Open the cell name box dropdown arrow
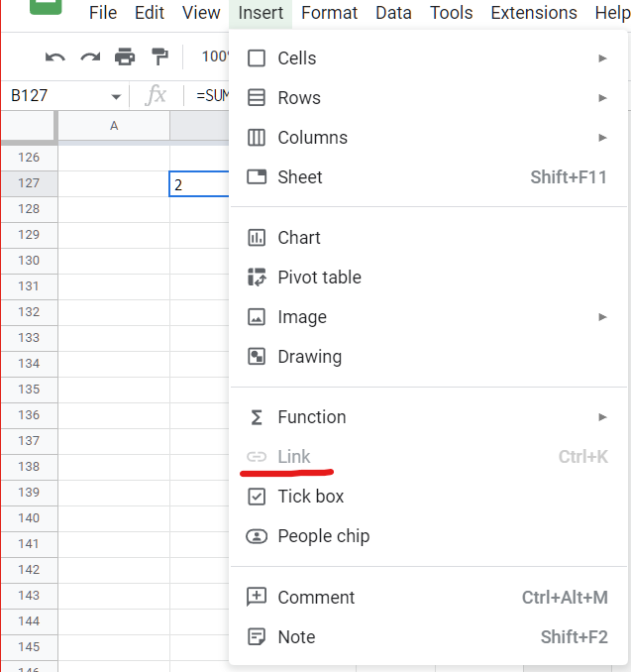The image size is (631, 672). click(116, 97)
